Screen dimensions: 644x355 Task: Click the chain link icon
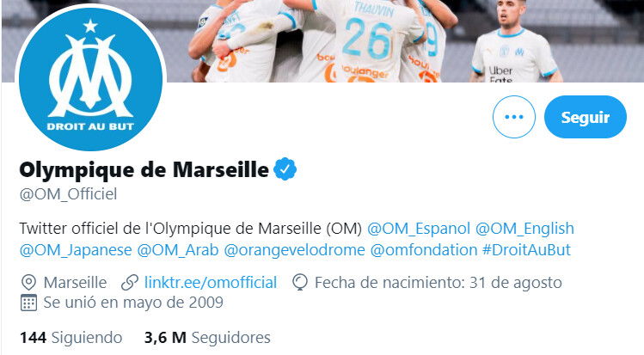pos(130,283)
